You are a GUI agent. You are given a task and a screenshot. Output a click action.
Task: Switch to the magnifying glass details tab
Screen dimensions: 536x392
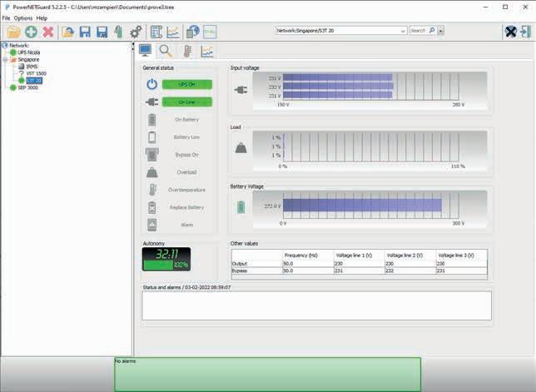point(166,51)
